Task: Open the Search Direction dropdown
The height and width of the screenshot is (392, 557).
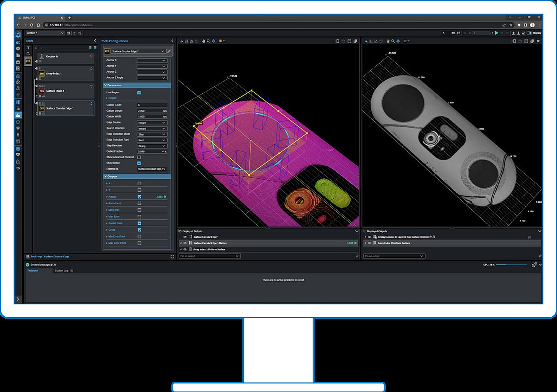Action: pos(152,128)
